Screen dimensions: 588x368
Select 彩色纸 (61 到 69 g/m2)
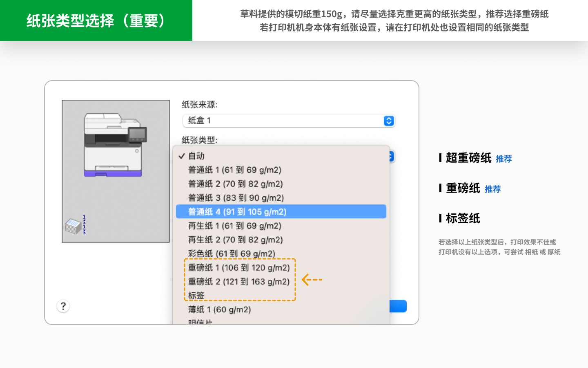(x=232, y=254)
